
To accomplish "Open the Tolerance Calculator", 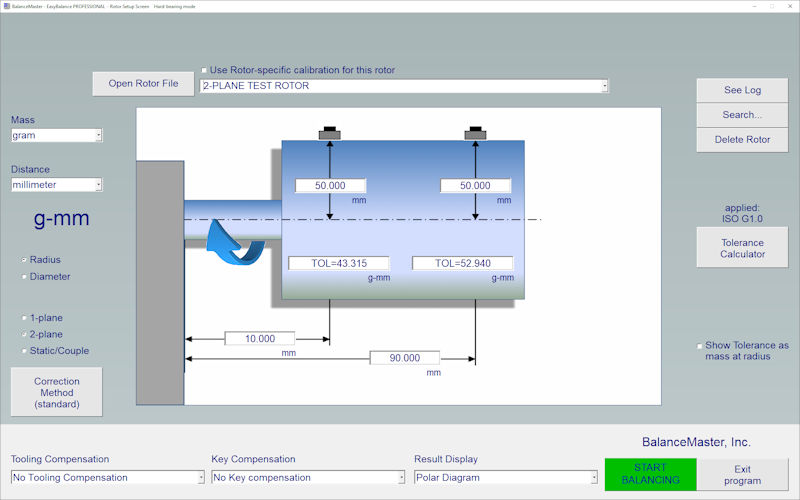I will (x=742, y=248).
